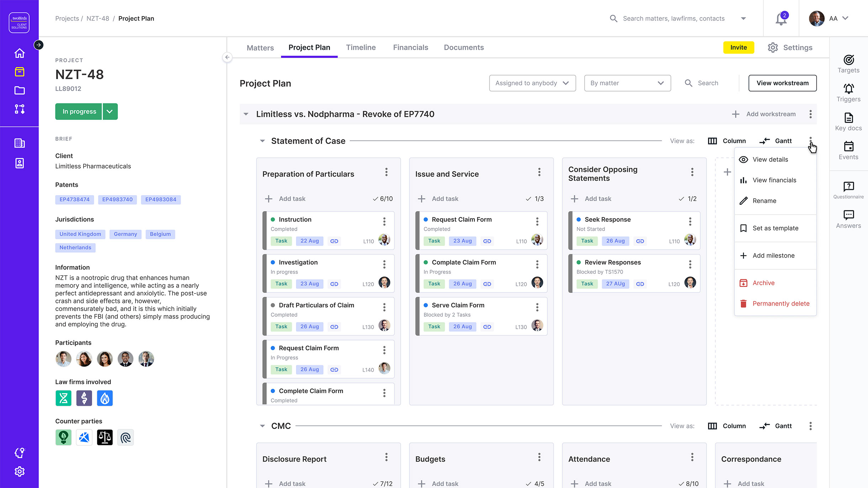Click the yellow Invite button
This screenshot has height=488, width=868.
click(739, 48)
